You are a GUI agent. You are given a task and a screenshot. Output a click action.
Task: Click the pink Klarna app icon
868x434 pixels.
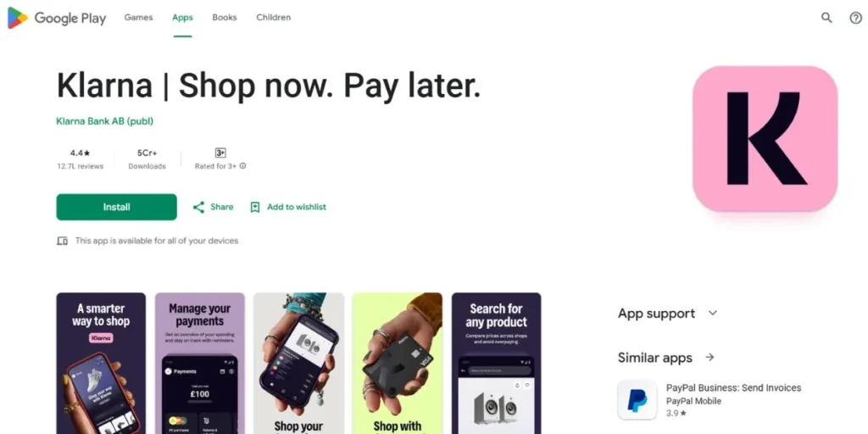pos(765,138)
